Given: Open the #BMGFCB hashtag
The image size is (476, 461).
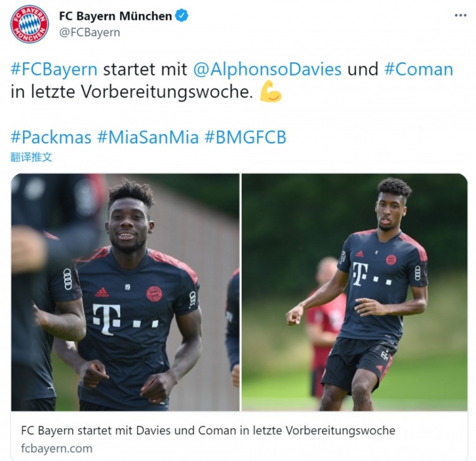Looking at the screenshot, I should pyautogui.click(x=245, y=137).
